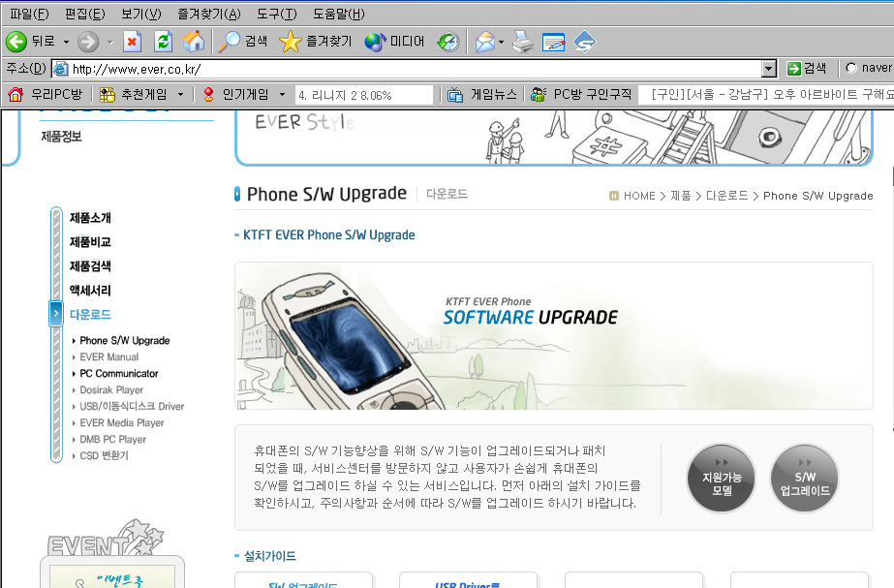Print the page with the printer icon
Image resolution: width=894 pixels, height=588 pixels.
(523, 42)
